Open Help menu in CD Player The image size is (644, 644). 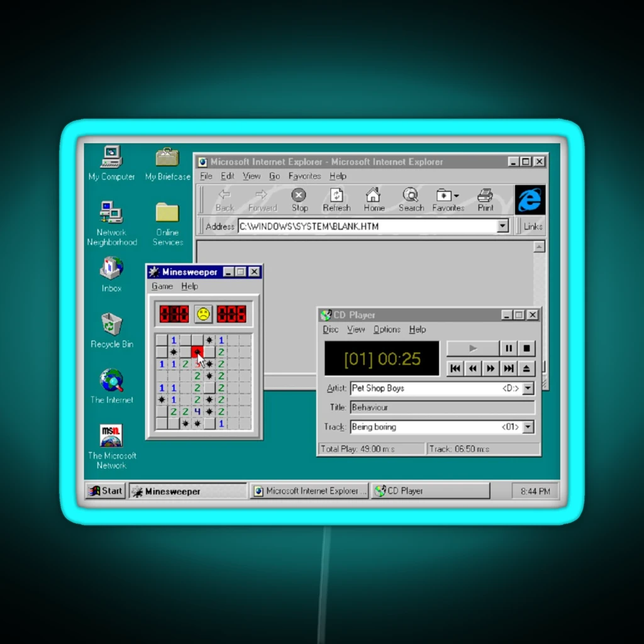418,329
